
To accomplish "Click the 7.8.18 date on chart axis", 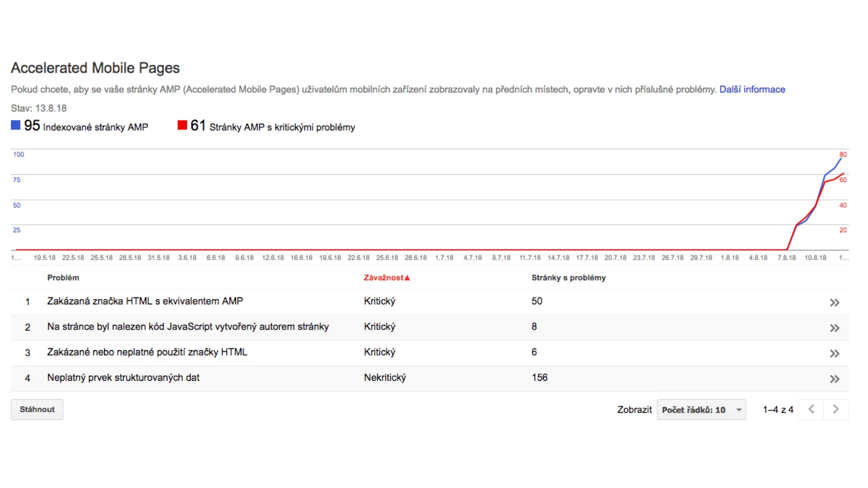I will (x=787, y=258).
